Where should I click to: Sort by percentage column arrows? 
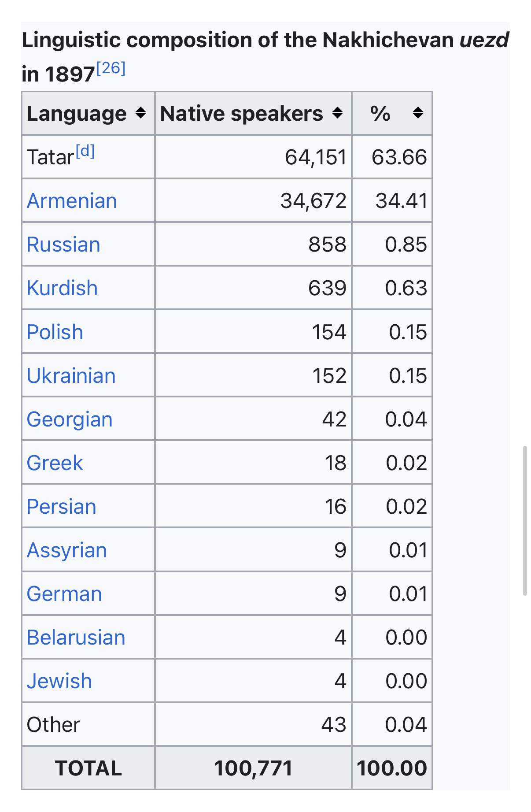(418, 113)
